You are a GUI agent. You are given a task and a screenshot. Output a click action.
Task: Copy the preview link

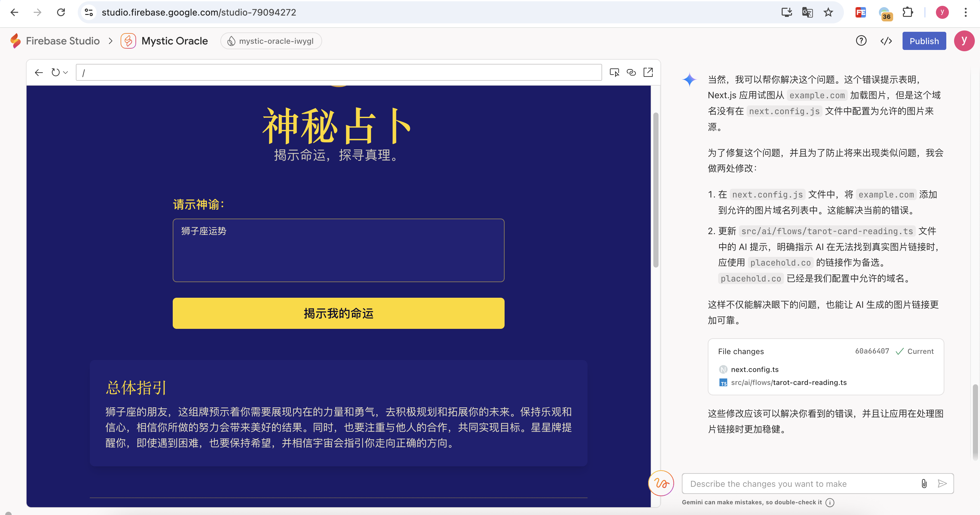pyautogui.click(x=631, y=72)
